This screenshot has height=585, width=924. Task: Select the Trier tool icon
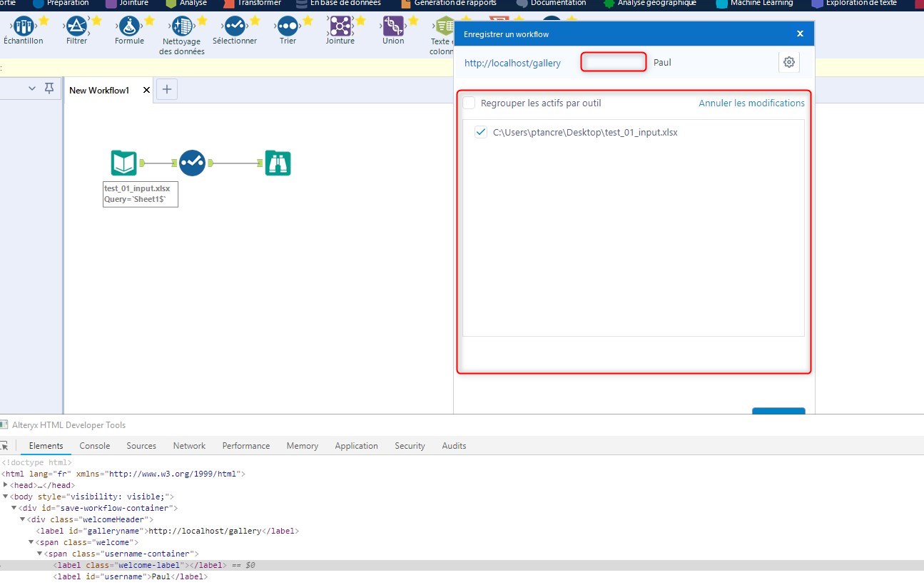pos(288,26)
